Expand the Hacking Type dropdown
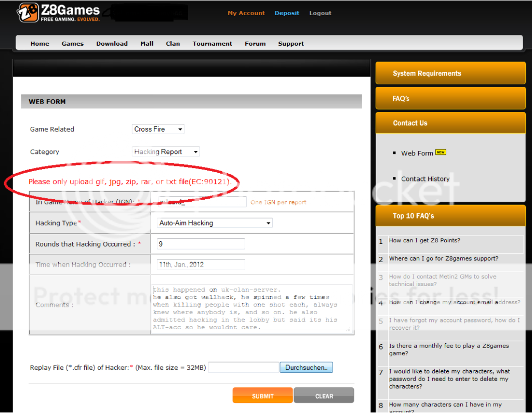532x415 pixels. click(x=215, y=223)
